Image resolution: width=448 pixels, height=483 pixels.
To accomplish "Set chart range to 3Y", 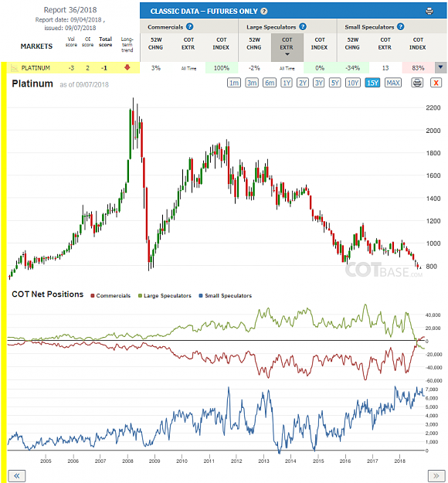I will (319, 83).
